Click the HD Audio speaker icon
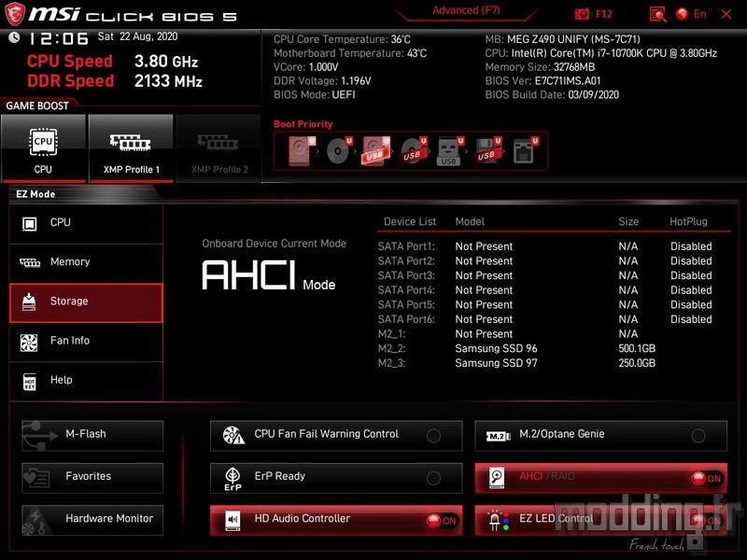Image resolution: width=747 pixels, height=560 pixels. 233,521
